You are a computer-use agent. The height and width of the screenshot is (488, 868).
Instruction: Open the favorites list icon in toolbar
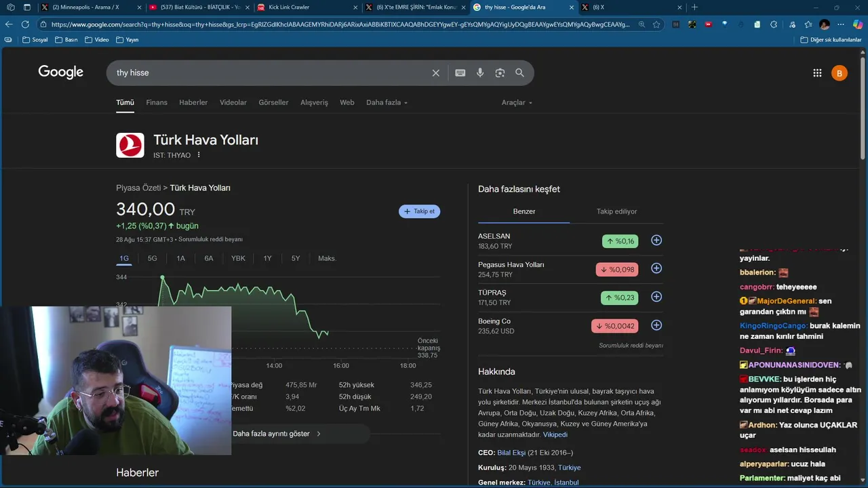[808, 24]
